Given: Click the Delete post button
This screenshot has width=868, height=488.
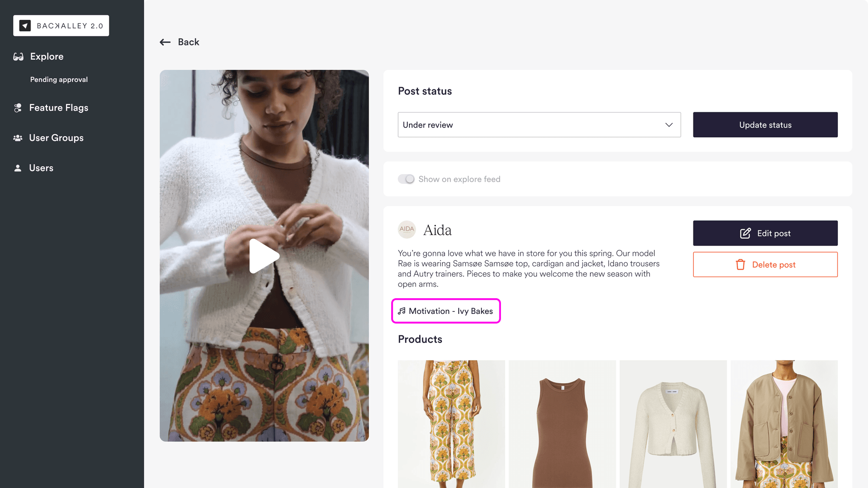Looking at the screenshot, I should coord(765,265).
